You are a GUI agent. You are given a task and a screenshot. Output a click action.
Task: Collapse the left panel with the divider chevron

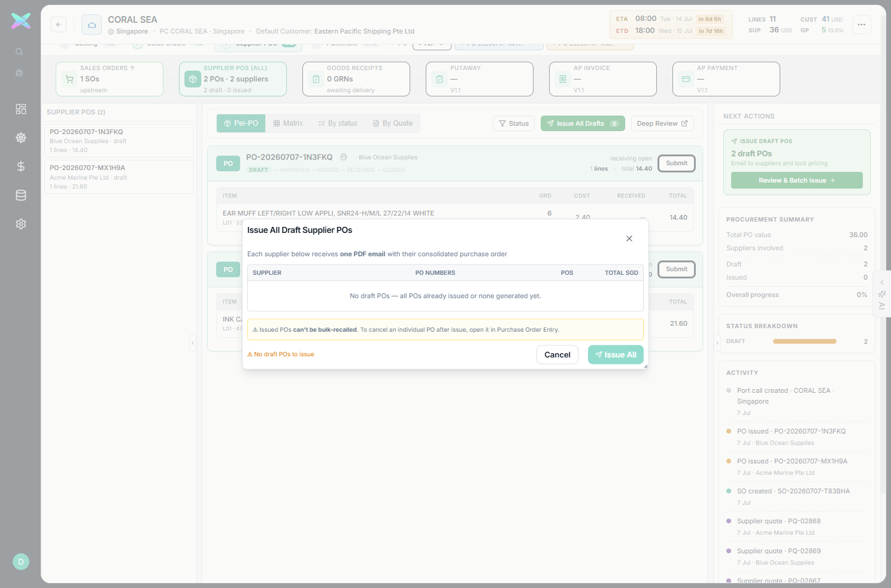[x=193, y=343]
